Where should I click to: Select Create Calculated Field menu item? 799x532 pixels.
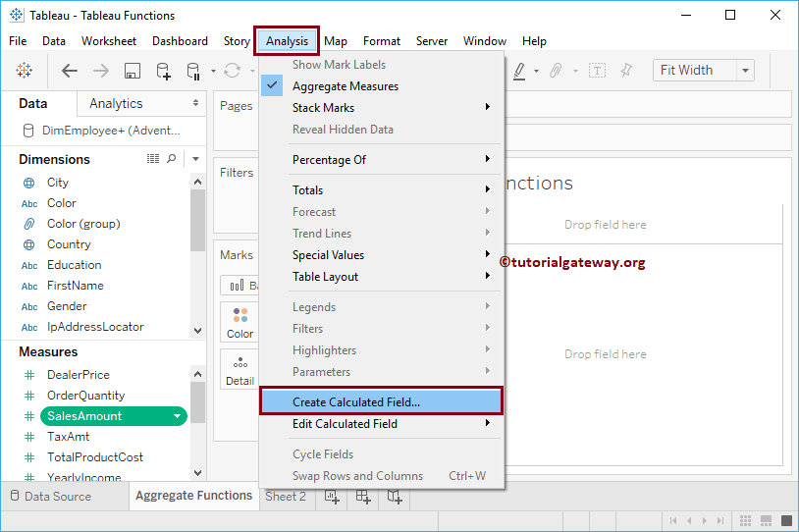tap(382, 401)
